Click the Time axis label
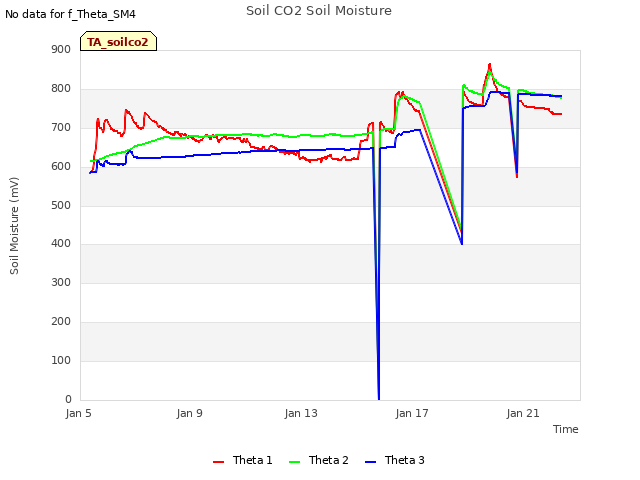This screenshot has width=640, height=480. pos(566,429)
